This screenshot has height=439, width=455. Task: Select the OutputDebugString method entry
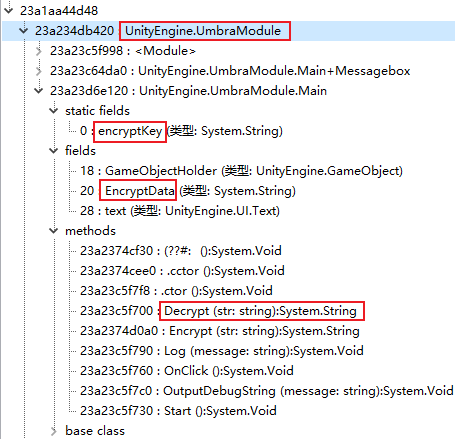pyautogui.click(x=267, y=391)
